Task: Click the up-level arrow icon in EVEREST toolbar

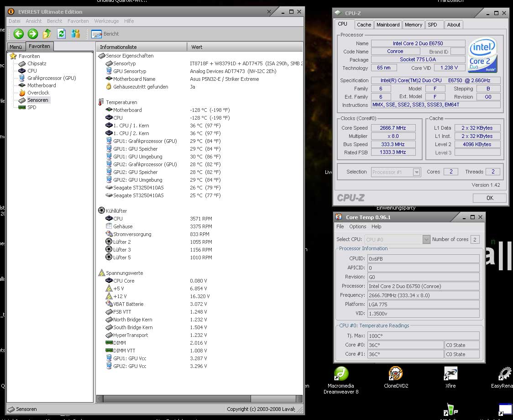Action: pyautogui.click(x=47, y=33)
